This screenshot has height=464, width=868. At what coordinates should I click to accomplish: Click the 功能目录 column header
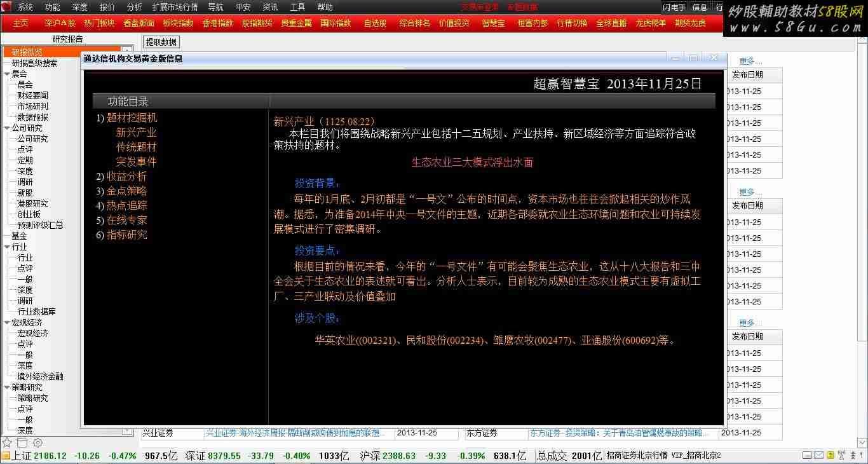[x=128, y=101]
